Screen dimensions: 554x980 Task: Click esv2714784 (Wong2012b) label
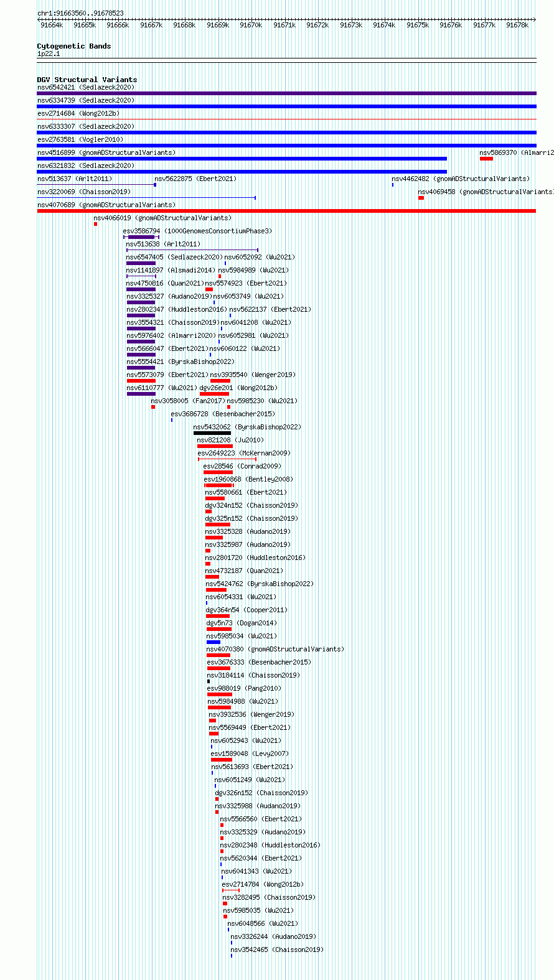tap(263, 884)
